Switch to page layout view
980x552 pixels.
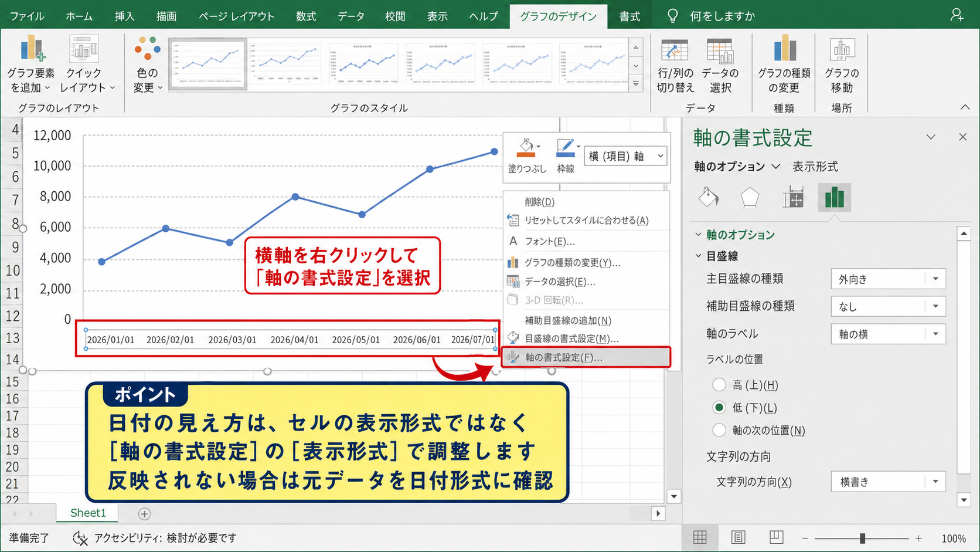(738, 537)
